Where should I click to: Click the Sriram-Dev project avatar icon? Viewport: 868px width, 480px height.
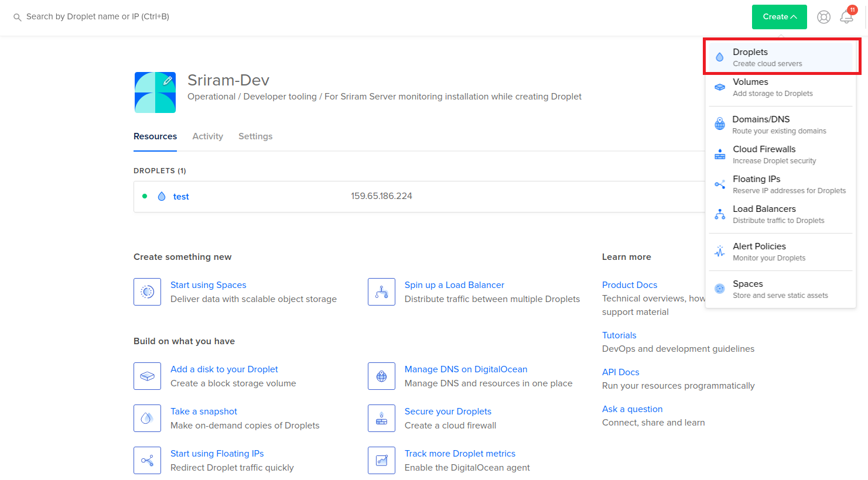tap(155, 92)
